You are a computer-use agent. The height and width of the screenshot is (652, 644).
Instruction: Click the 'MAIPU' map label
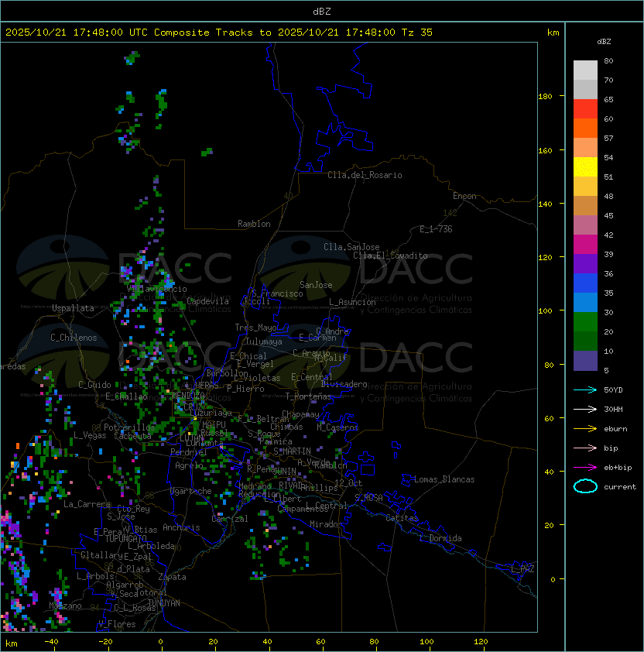click(214, 425)
